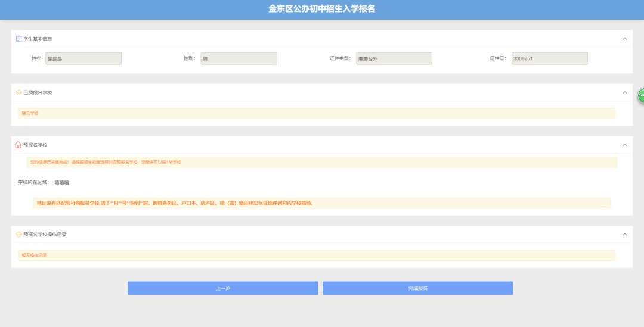Click the 学生基本信息 section title

coord(38,39)
